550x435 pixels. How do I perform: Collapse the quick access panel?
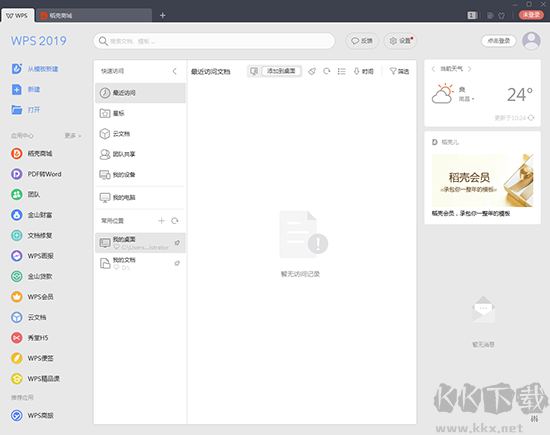[x=174, y=71]
